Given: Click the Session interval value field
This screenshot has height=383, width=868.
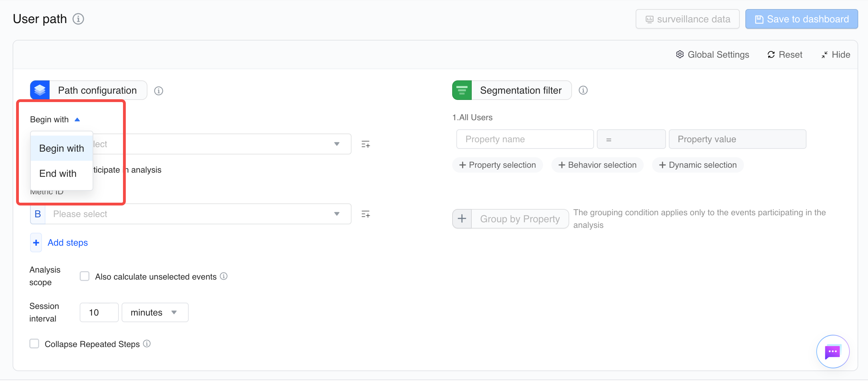Looking at the screenshot, I should click(99, 312).
